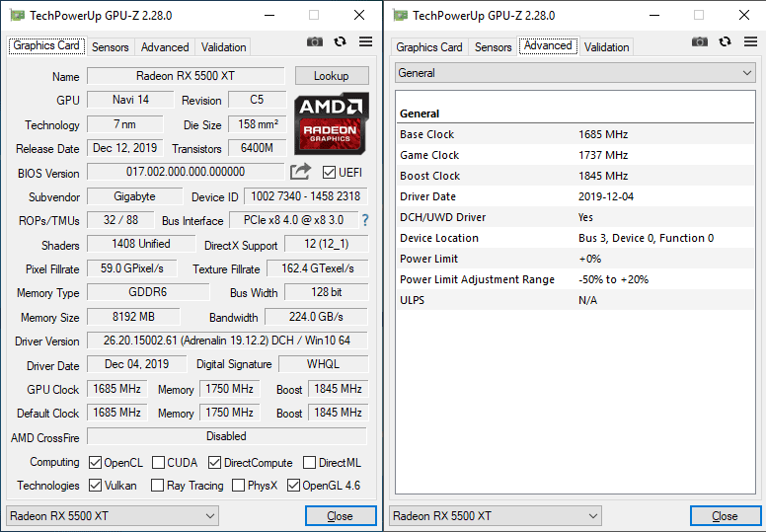Select Advanced tab in right window
Viewport: 766px width, 532px height.
coord(548,46)
